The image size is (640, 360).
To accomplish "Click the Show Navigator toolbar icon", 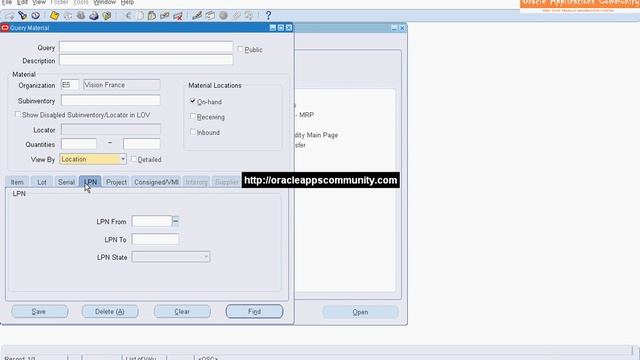I will [36, 16].
